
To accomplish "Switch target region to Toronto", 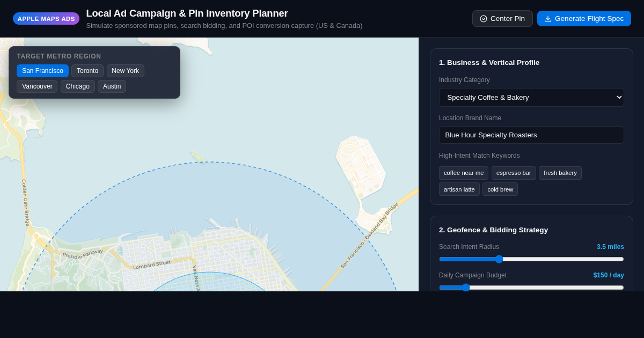I will (x=87, y=71).
